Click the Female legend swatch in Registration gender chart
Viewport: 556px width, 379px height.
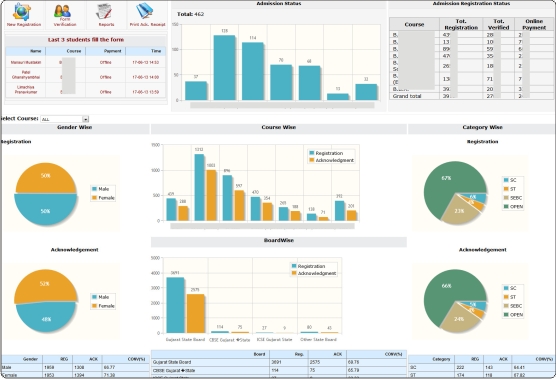pos(94,198)
